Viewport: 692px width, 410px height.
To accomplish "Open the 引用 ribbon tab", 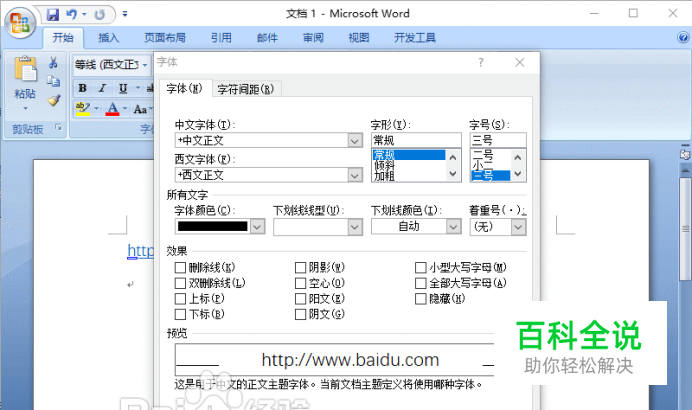I will point(221,38).
